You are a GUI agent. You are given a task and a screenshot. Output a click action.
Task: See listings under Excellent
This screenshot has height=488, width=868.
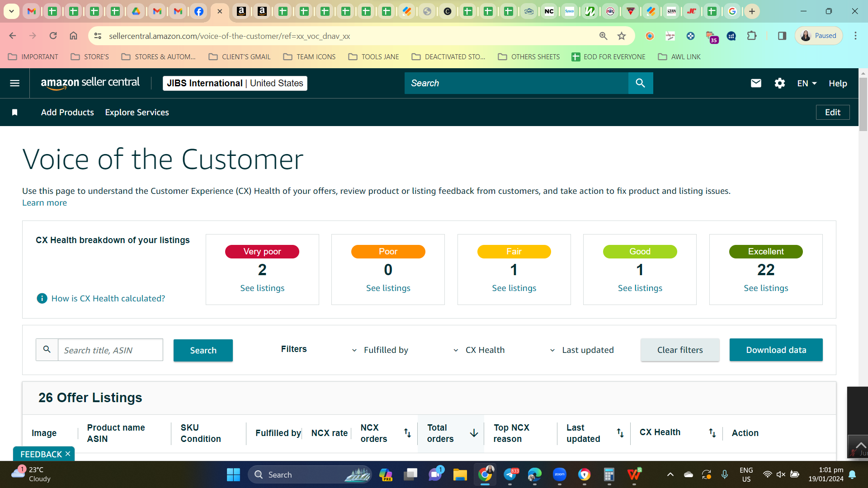(766, 288)
